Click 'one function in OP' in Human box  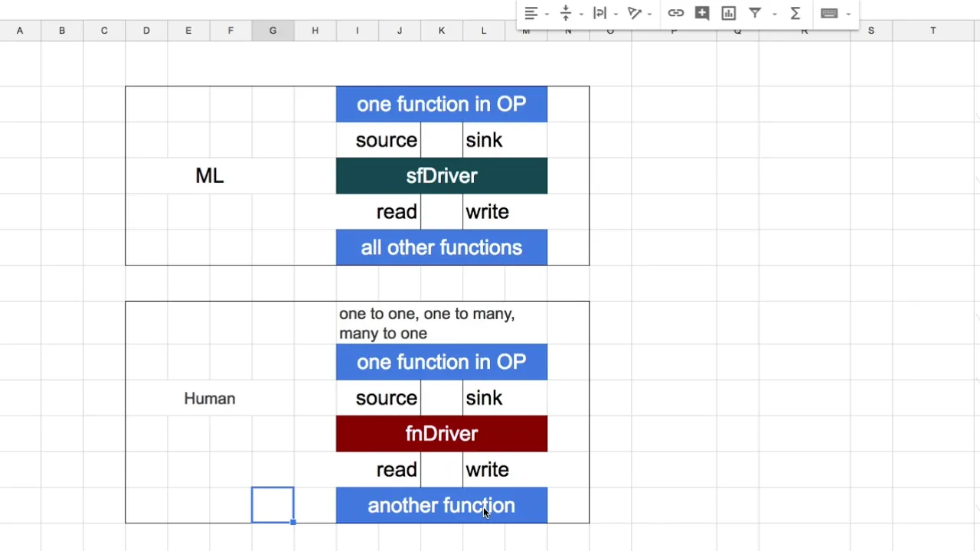tap(442, 362)
